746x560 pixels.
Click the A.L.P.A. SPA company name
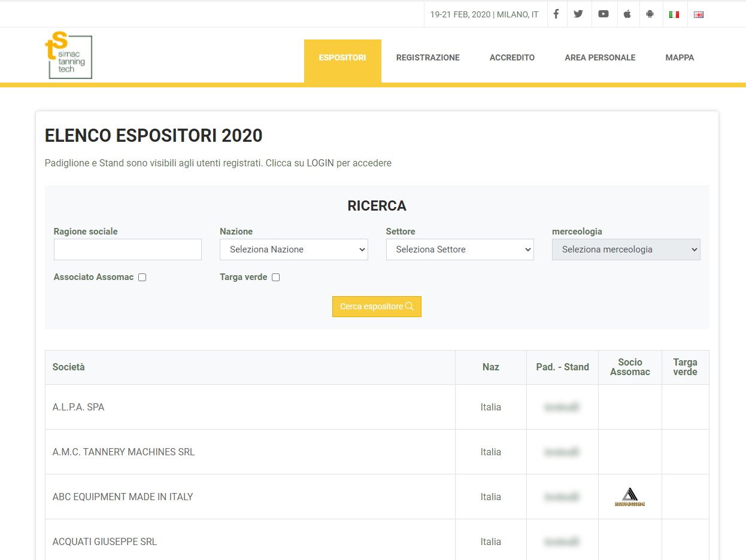[78, 407]
